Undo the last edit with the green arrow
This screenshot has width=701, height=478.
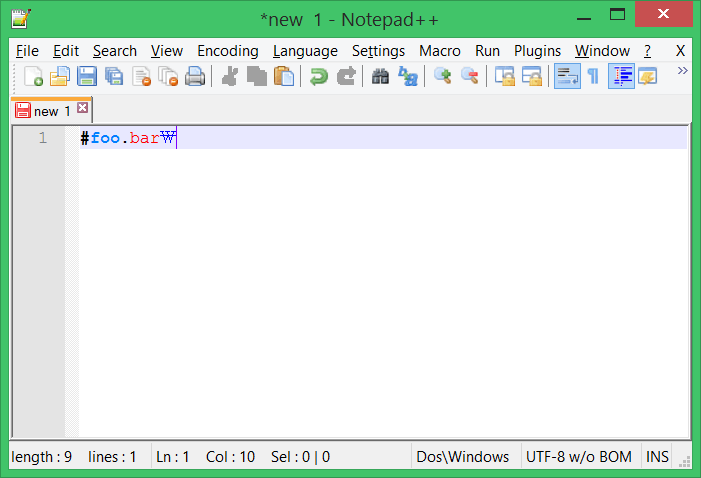(x=318, y=76)
